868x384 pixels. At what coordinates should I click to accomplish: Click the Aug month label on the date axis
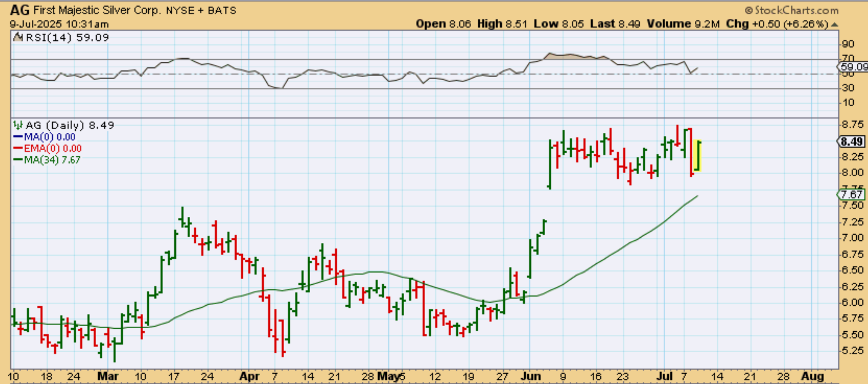812,376
